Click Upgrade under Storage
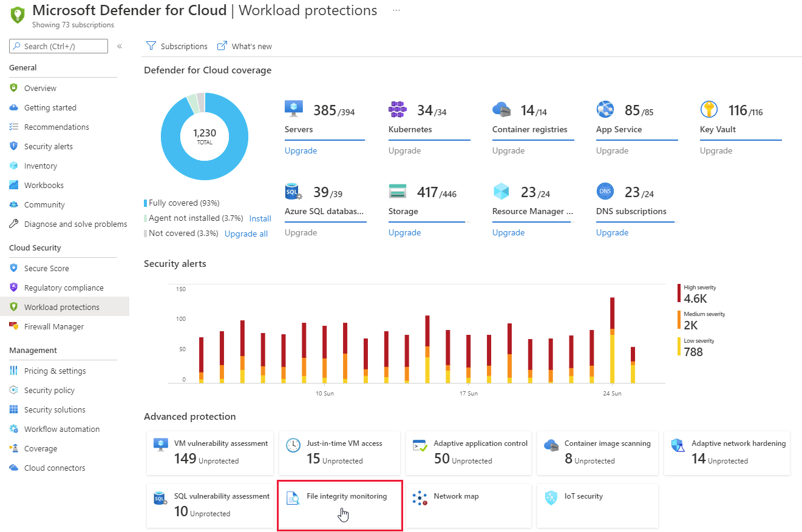This screenshot has height=532, width=802. pyautogui.click(x=404, y=232)
